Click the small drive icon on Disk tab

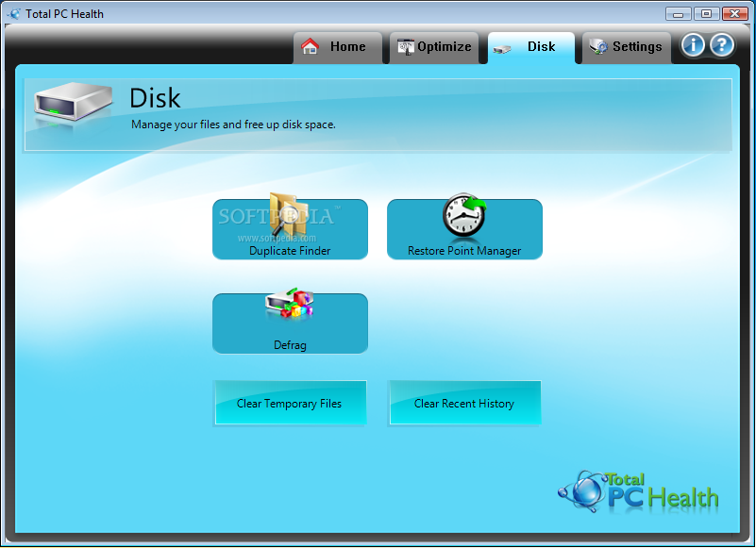pos(502,49)
